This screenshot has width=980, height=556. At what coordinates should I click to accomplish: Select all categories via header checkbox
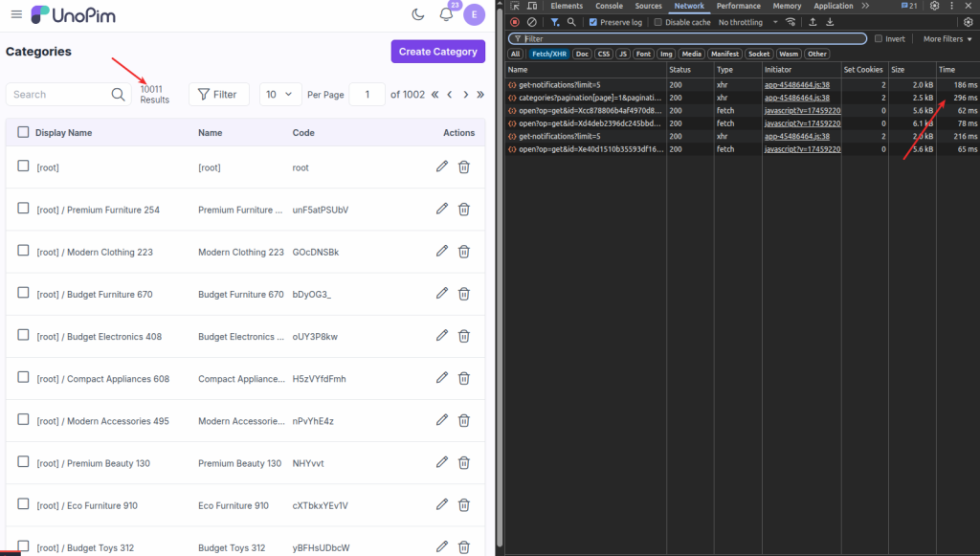click(23, 132)
